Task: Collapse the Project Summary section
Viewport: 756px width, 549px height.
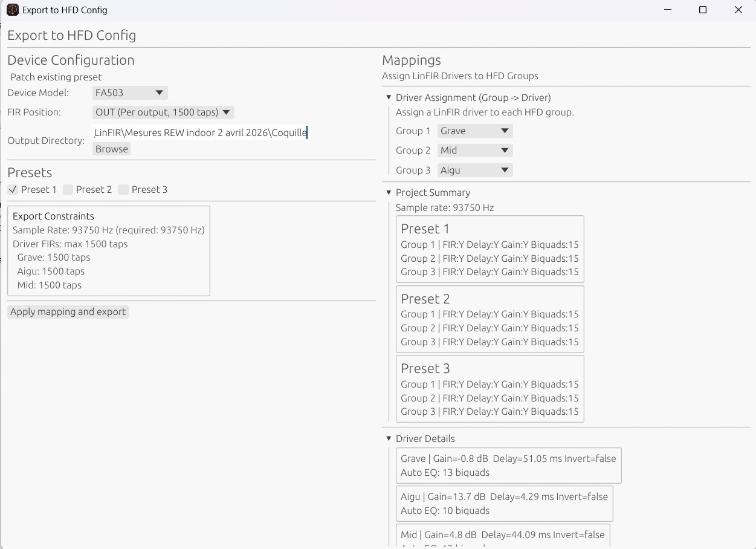Action: pyautogui.click(x=389, y=193)
